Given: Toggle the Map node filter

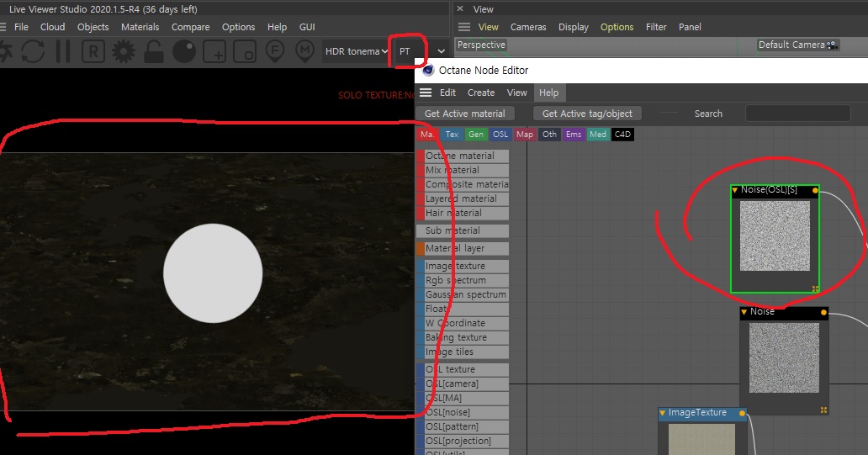Looking at the screenshot, I should point(525,135).
